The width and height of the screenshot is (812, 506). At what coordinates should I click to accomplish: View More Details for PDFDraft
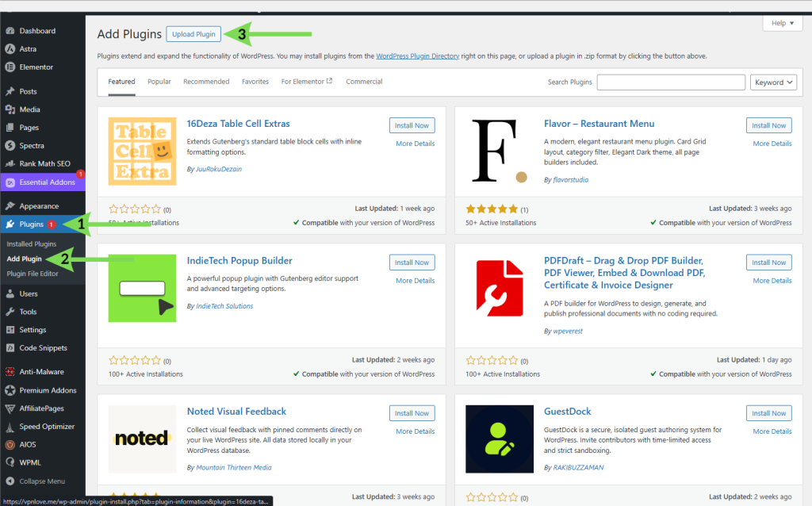click(x=772, y=281)
